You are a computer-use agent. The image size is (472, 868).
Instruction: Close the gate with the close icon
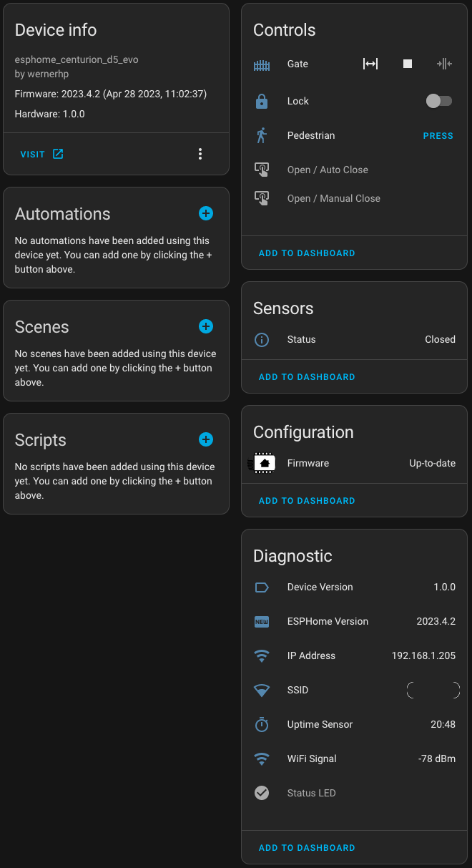pyautogui.click(x=445, y=64)
